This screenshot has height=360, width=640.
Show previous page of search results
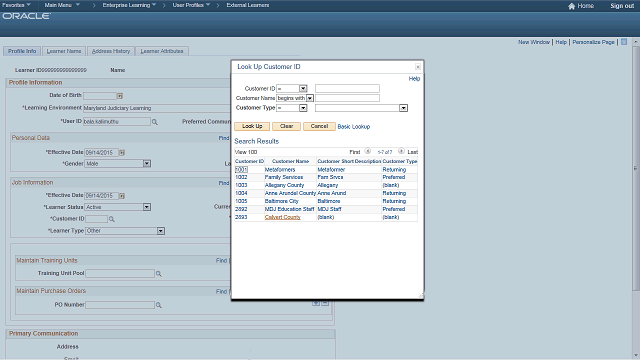pos(367,151)
